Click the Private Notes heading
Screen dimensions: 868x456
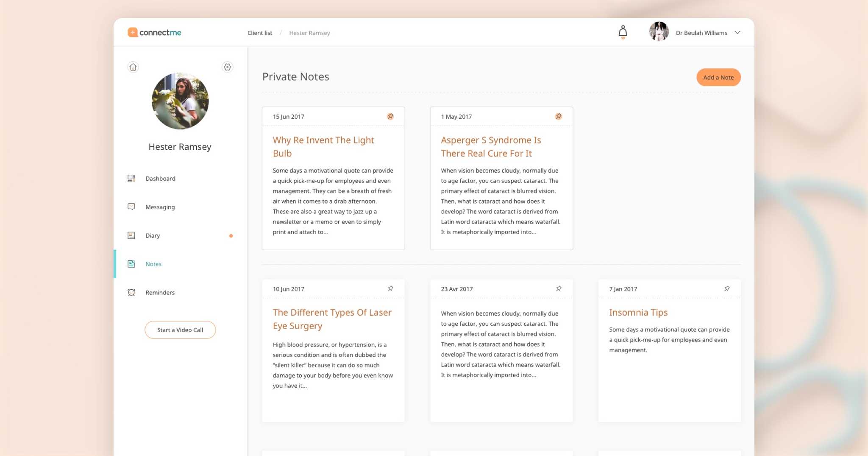[295, 77]
